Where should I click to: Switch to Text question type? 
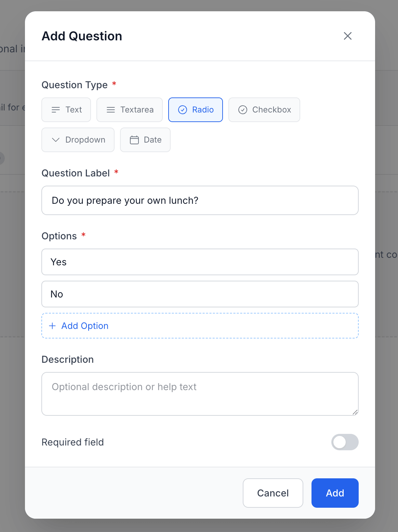66,110
